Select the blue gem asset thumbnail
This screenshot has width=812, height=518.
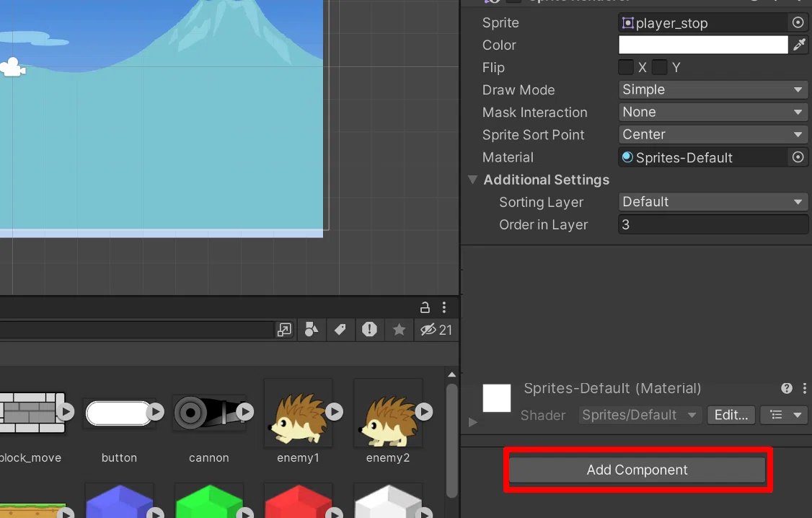119,501
